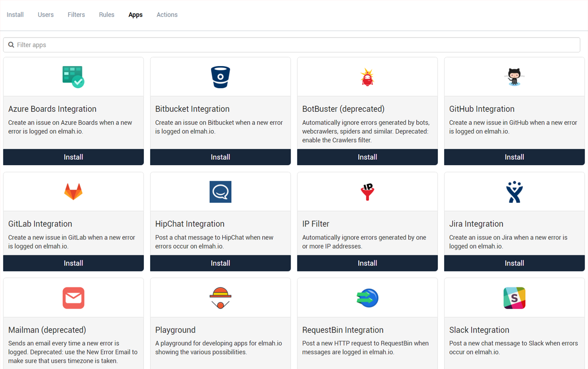This screenshot has height=369, width=588.
Task: Click the Slack Integration title
Action: click(479, 330)
